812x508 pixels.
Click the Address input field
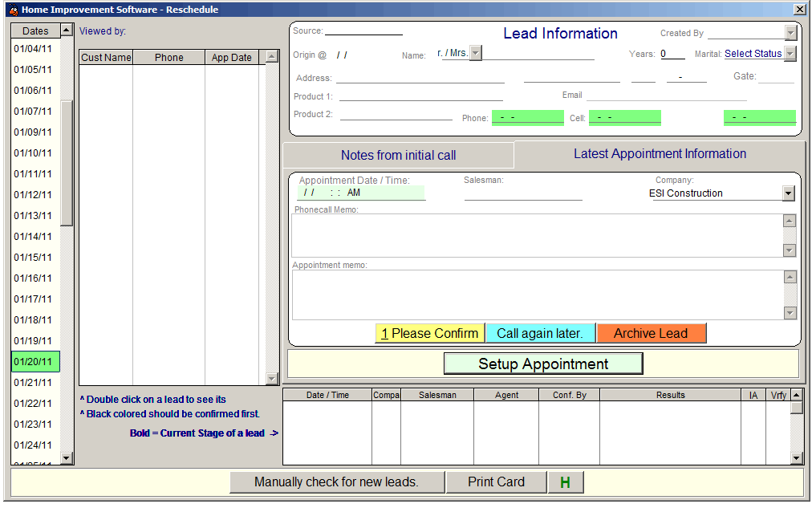[x=420, y=78]
